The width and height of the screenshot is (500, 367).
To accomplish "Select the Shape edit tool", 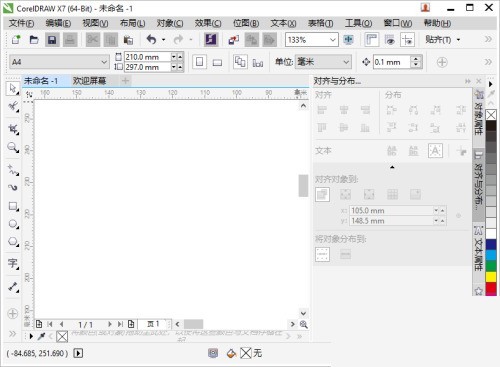I will click(13, 107).
